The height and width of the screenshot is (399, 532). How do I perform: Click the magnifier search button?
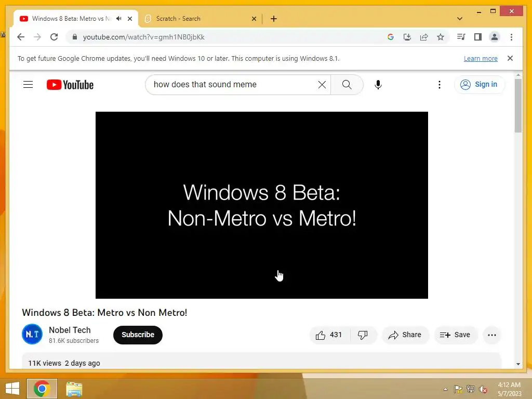[x=347, y=85]
